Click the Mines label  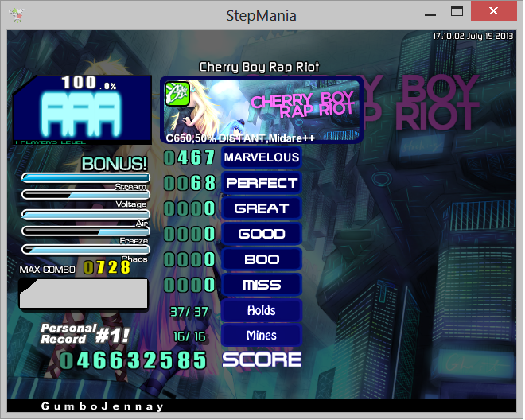point(262,335)
